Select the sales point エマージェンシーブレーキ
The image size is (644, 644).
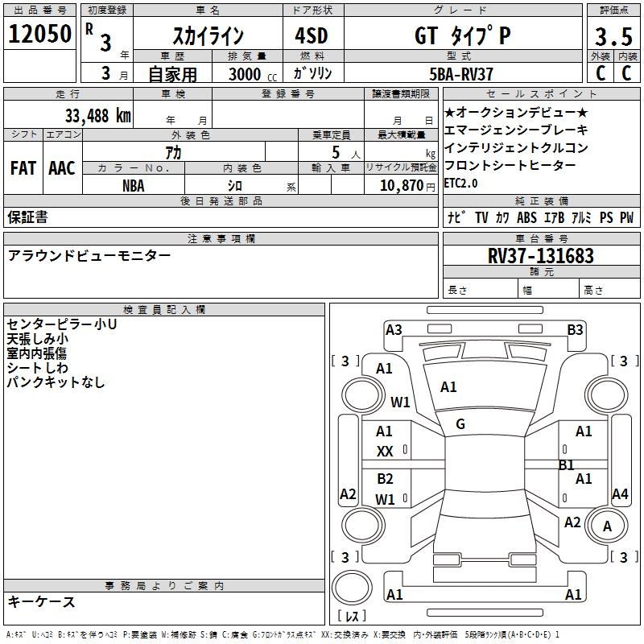tap(516, 130)
